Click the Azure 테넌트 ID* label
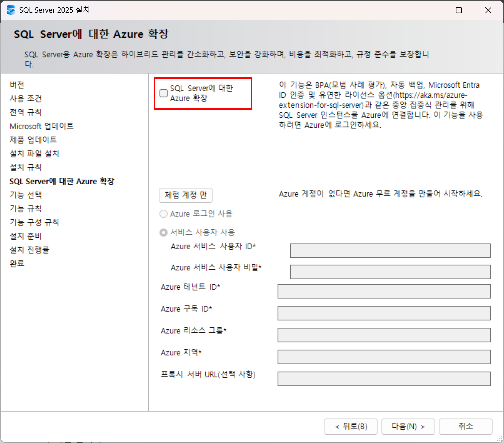The height and width of the screenshot is (443, 504). pos(190,287)
